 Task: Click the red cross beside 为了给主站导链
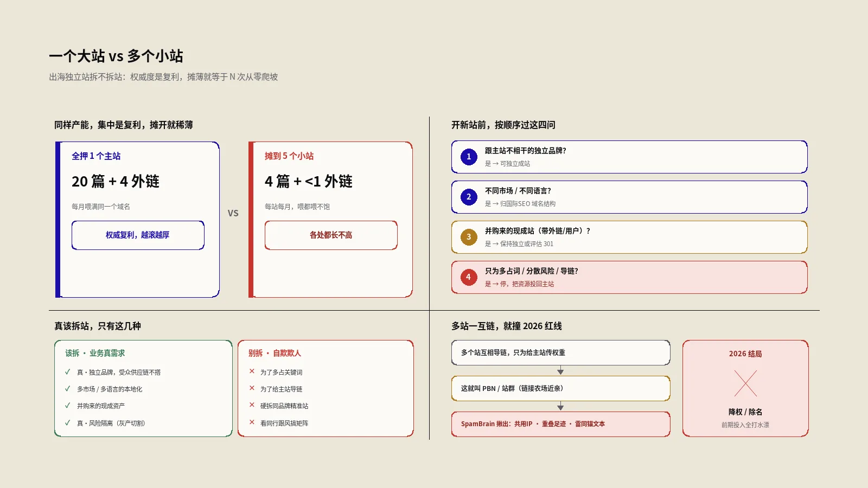(252, 388)
